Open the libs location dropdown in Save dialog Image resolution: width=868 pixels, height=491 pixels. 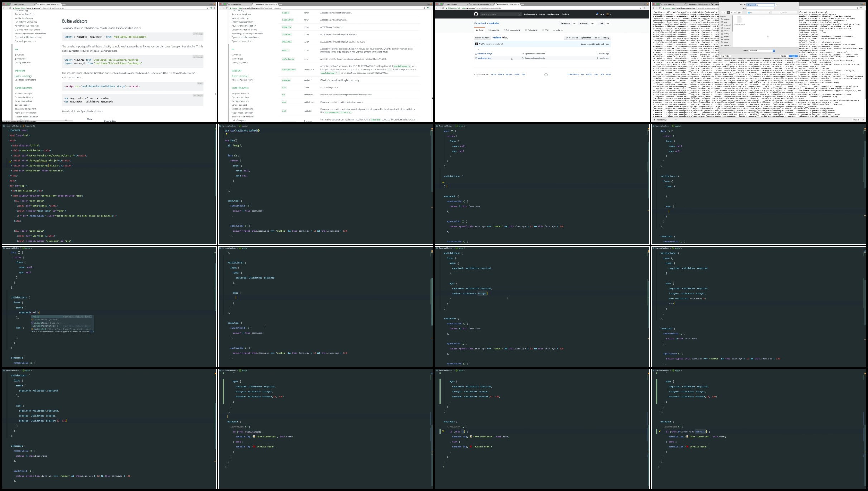click(x=759, y=13)
